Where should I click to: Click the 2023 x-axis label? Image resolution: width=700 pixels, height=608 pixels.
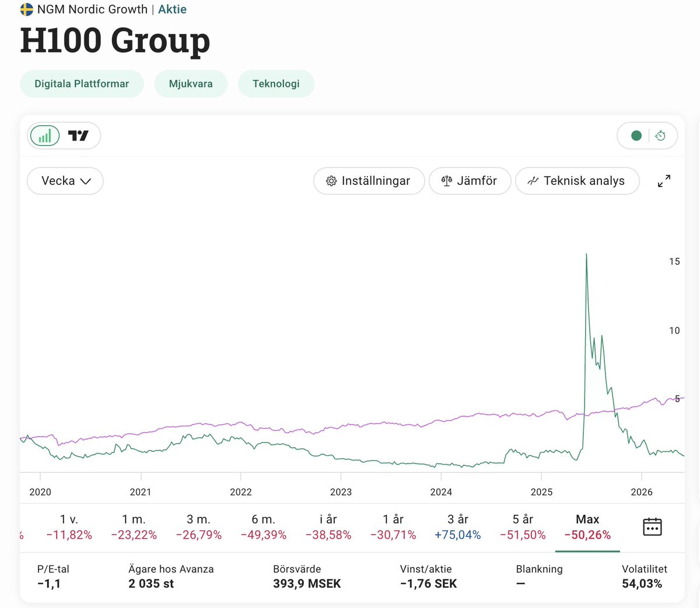click(341, 492)
